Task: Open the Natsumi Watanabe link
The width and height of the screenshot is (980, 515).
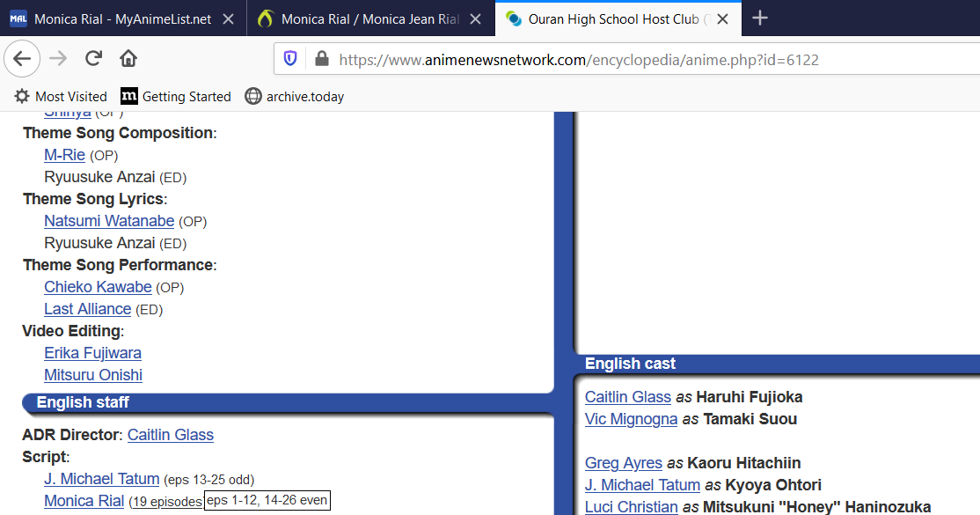Action: pyautogui.click(x=109, y=221)
